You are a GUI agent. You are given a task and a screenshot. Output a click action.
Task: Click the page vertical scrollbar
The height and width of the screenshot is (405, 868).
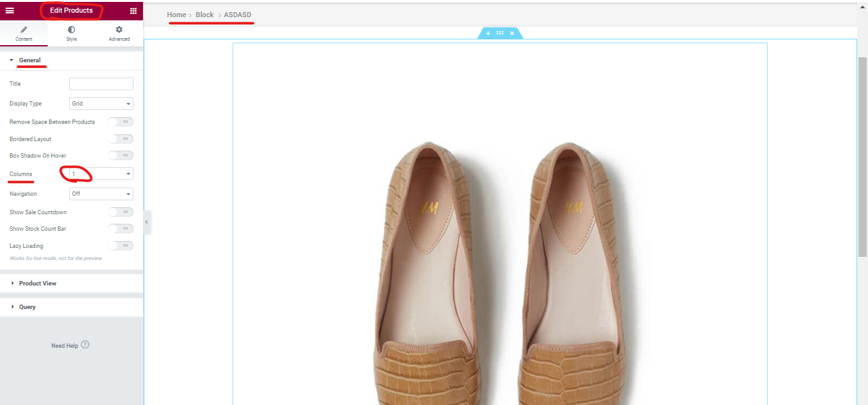(862, 156)
